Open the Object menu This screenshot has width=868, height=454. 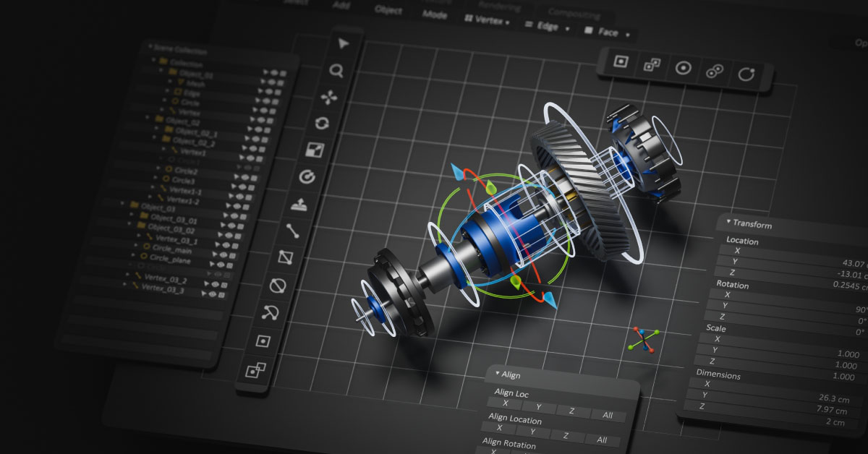388,9
